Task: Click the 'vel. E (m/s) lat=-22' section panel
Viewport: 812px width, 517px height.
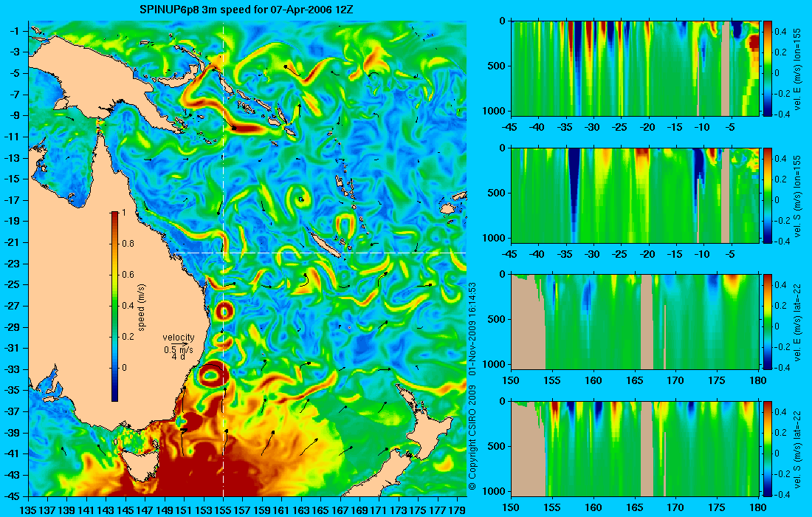Action: 636,322
